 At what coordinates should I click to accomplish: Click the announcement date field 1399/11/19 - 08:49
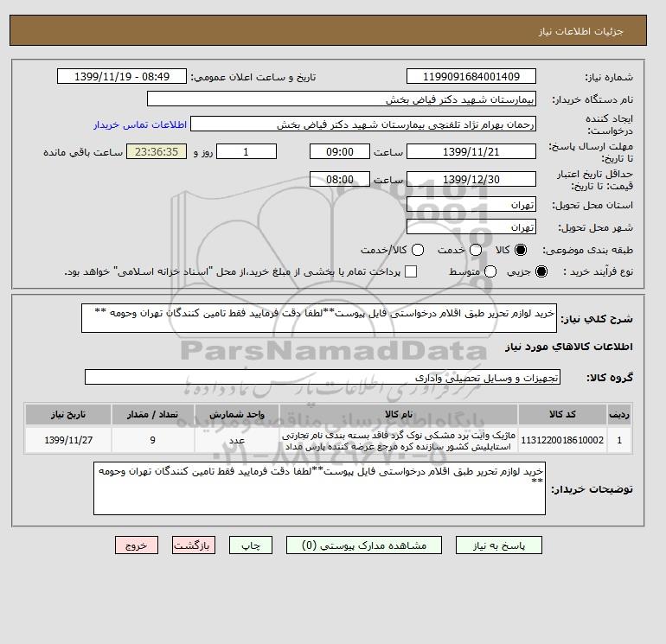pos(122,76)
